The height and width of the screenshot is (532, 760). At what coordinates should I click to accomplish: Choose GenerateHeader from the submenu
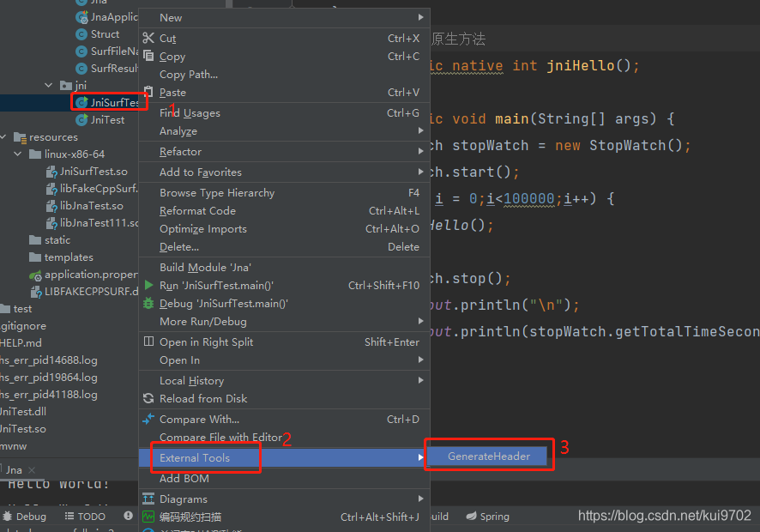[488, 456]
